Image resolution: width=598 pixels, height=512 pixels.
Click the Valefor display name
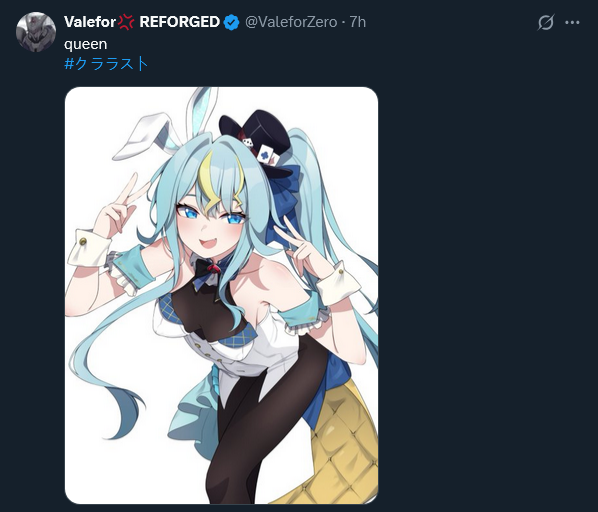90,22
